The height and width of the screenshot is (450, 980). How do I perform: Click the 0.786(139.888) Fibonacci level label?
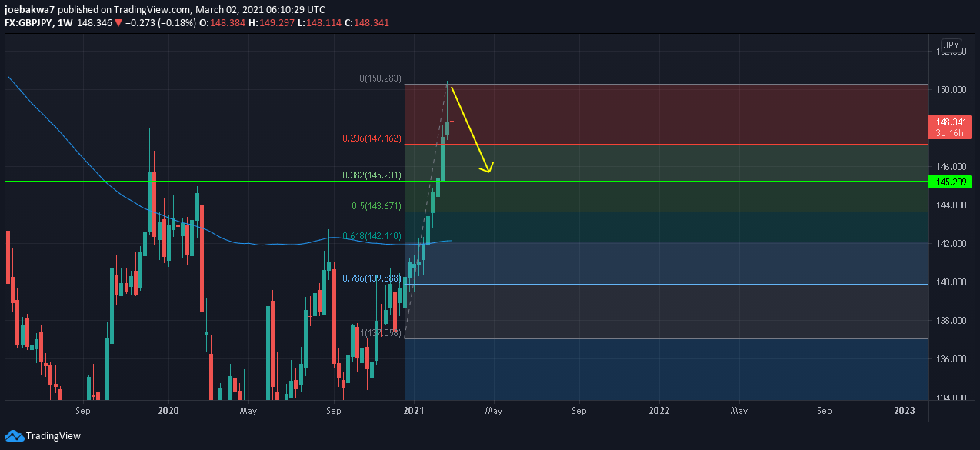tap(372, 278)
